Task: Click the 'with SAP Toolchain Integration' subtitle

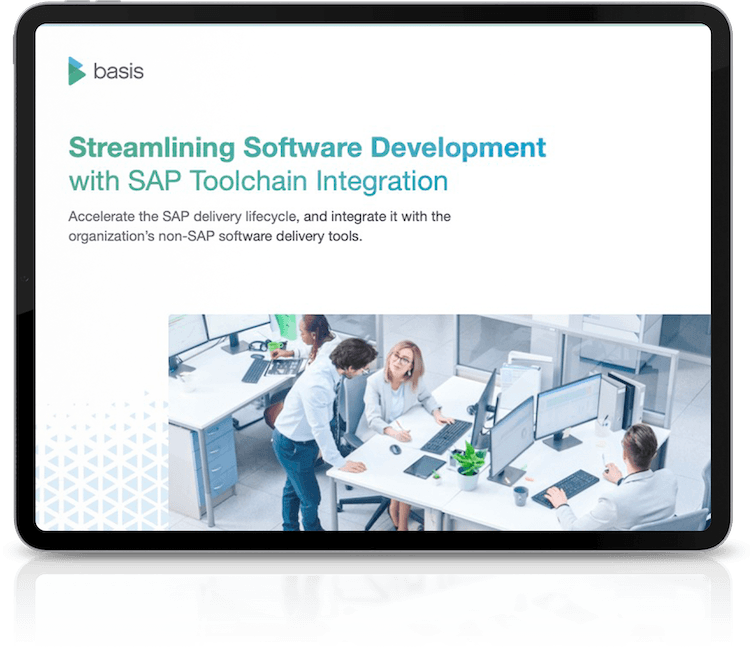Action: tap(258, 181)
